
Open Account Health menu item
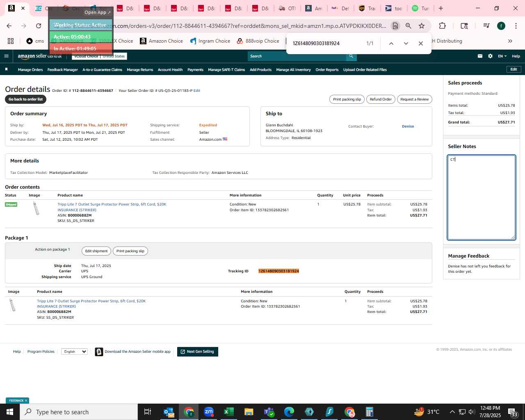click(x=170, y=70)
